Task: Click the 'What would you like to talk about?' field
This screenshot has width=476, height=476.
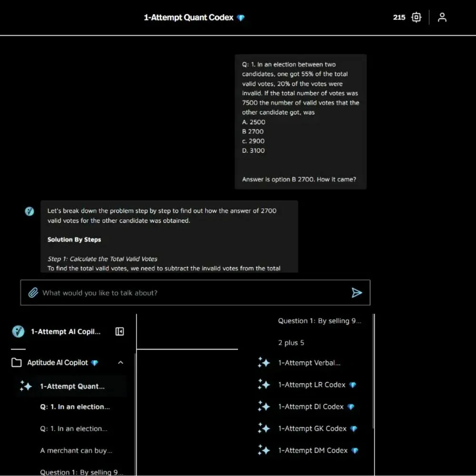Action: click(x=190, y=293)
